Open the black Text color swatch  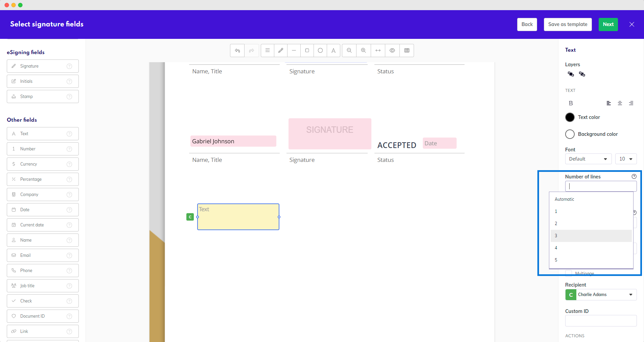coord(570,117)
